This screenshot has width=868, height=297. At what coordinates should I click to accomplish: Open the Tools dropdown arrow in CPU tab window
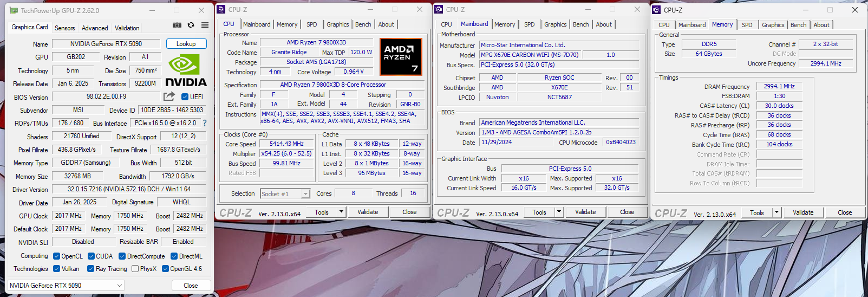point(341,212)
